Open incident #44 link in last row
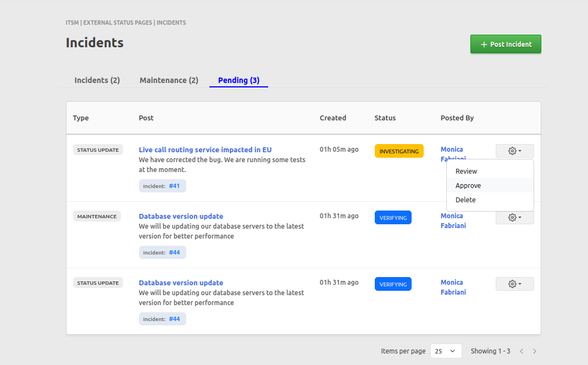Viewport: 588px width, 365px height. click(174, 319)
